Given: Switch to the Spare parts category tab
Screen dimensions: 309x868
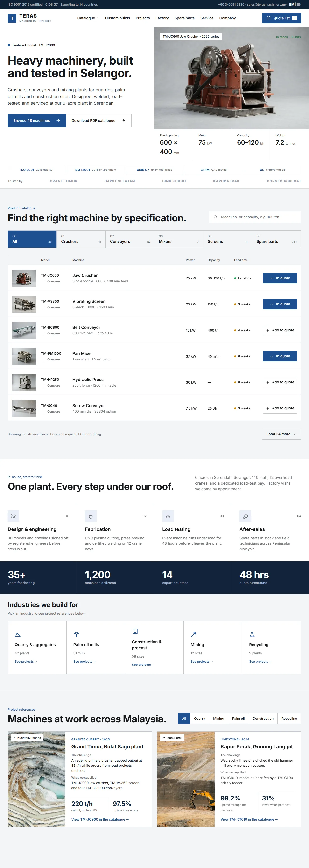Looking at the screenshot, I should click(x=277, y=239).
